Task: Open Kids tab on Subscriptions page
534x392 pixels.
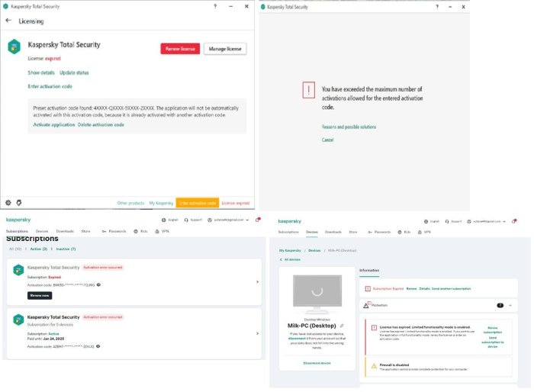Action: tap(140, 231)
